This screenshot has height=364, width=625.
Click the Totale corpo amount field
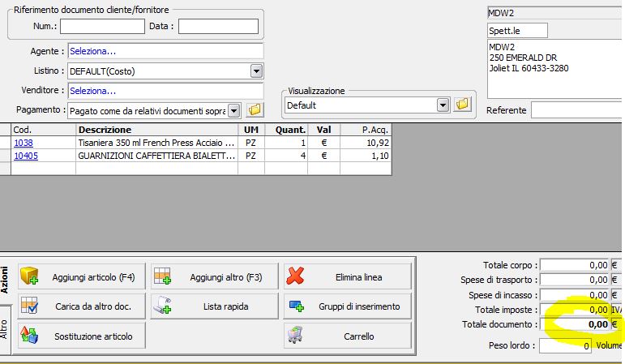pos(575,265)
